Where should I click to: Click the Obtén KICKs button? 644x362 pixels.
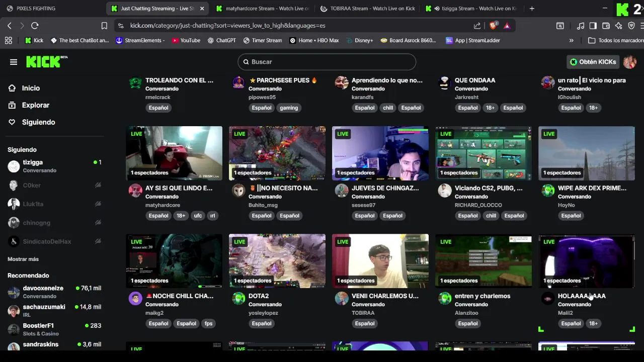coord(593,62)
